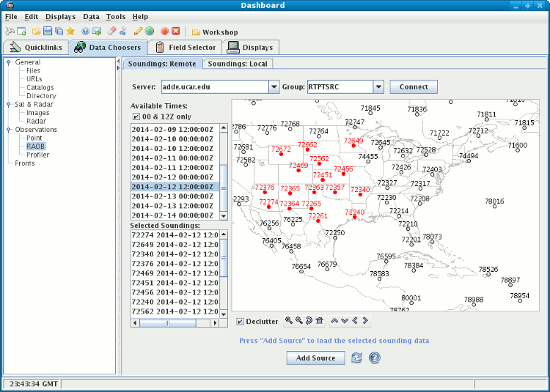Switch to Soundings: Local tab

click(x=237, y=64)
